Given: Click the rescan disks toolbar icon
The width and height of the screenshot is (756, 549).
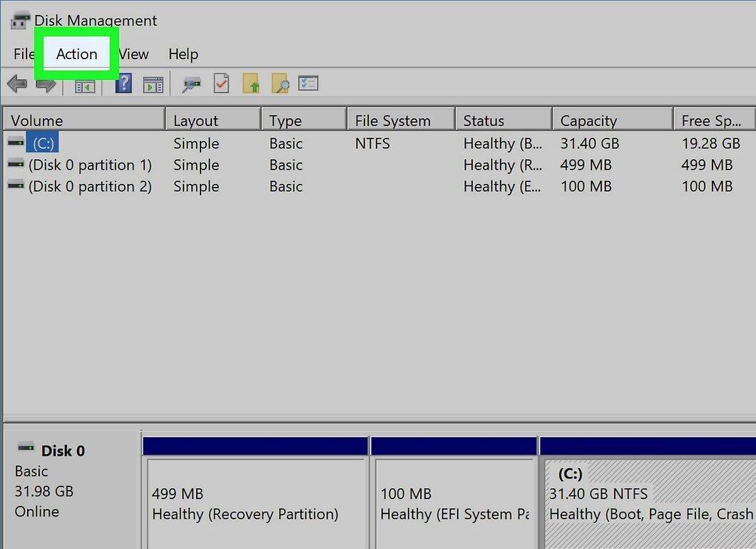Looking at the screenshot, I should [x=191, y=84].
